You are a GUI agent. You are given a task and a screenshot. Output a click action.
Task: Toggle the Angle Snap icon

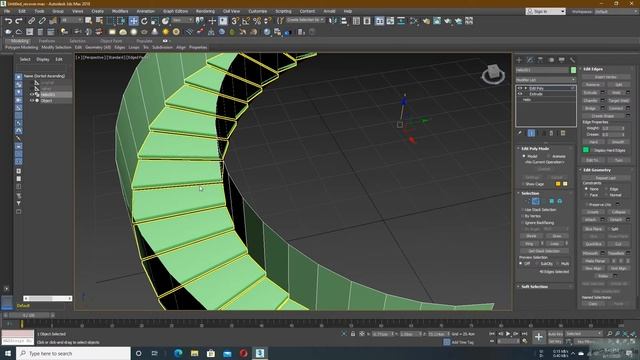(x=246, y=21)
